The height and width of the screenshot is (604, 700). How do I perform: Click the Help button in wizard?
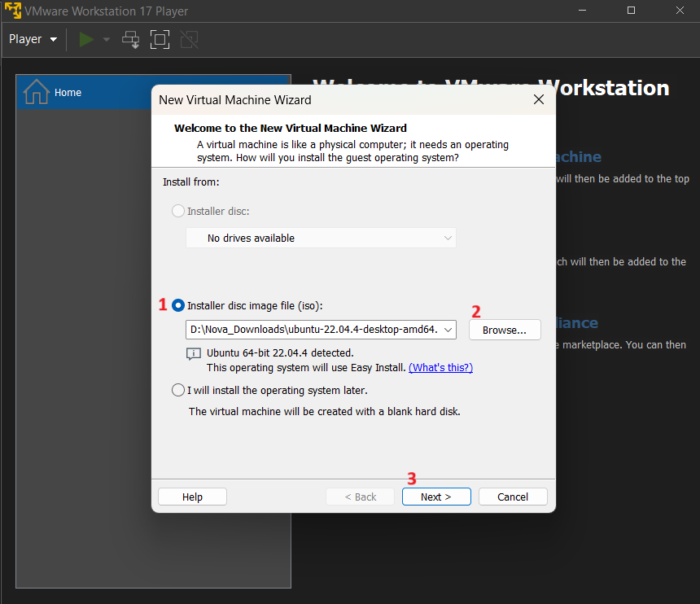(192, 497)
